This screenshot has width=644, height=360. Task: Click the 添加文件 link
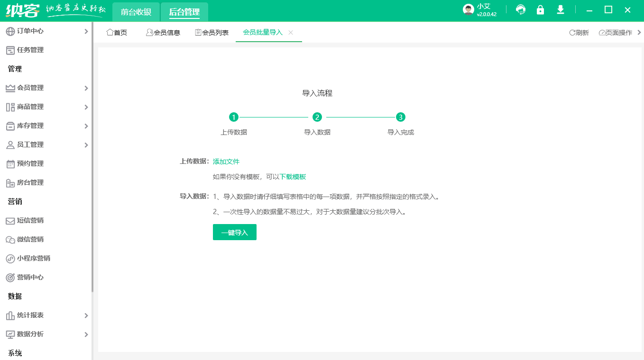pyautogui.click(x=225, y=161)
